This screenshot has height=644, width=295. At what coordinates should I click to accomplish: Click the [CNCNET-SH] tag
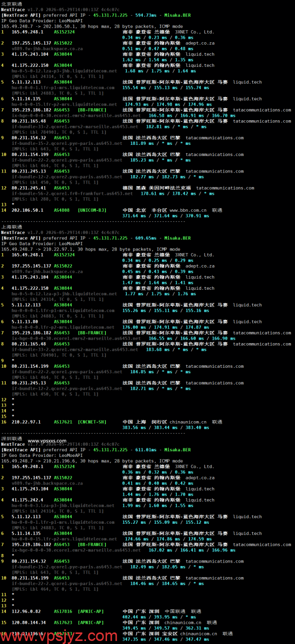[x=92, y=422]
